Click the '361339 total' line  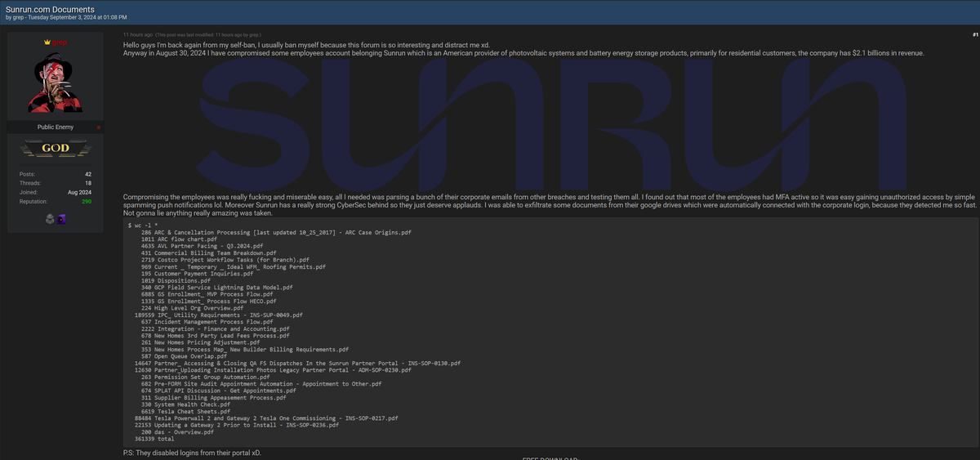click(154, 439)
